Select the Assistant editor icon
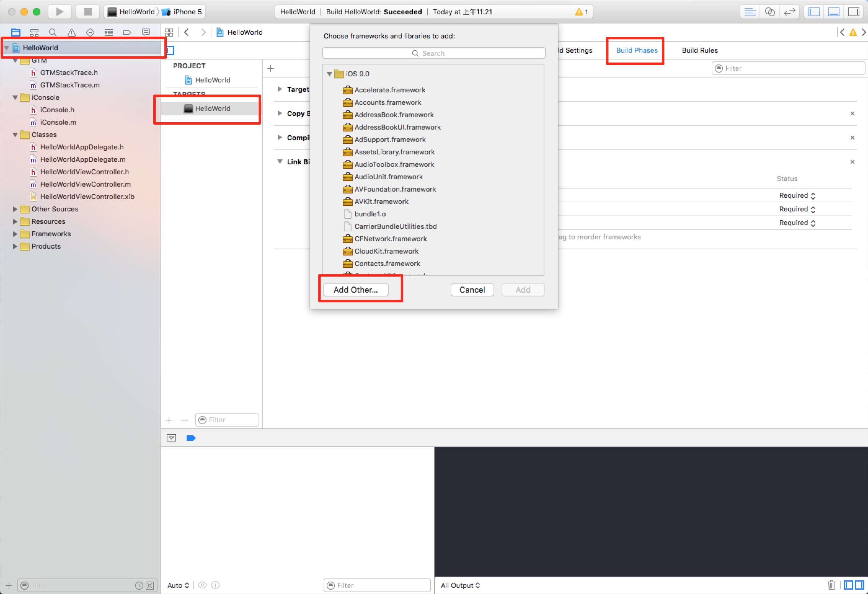Image resolution: width=868 pixels, height=594 pixels. pyautogui.click(x=770, y=12)
